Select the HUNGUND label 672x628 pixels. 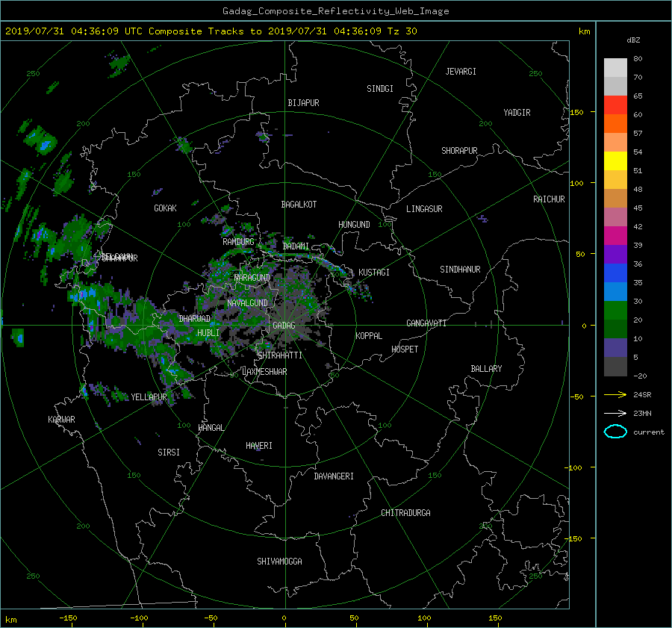pos(354,225)
